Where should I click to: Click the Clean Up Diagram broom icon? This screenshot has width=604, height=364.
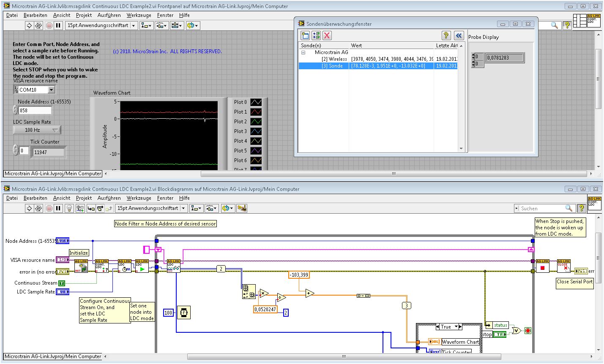(x=242, y=208)
